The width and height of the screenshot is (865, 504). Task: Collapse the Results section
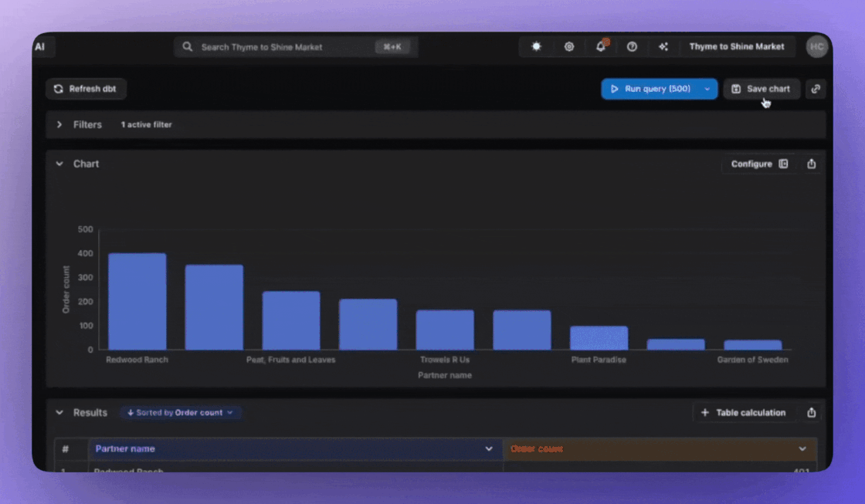click(x=59, y=412)
